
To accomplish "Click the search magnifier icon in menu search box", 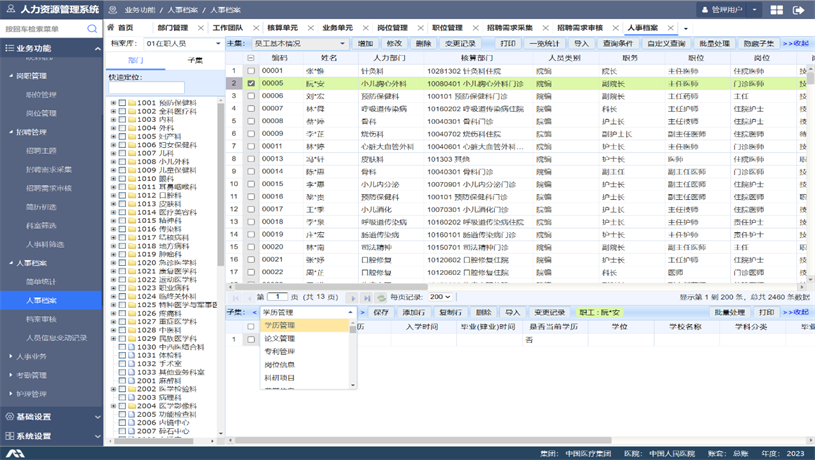I will (92, 29).
